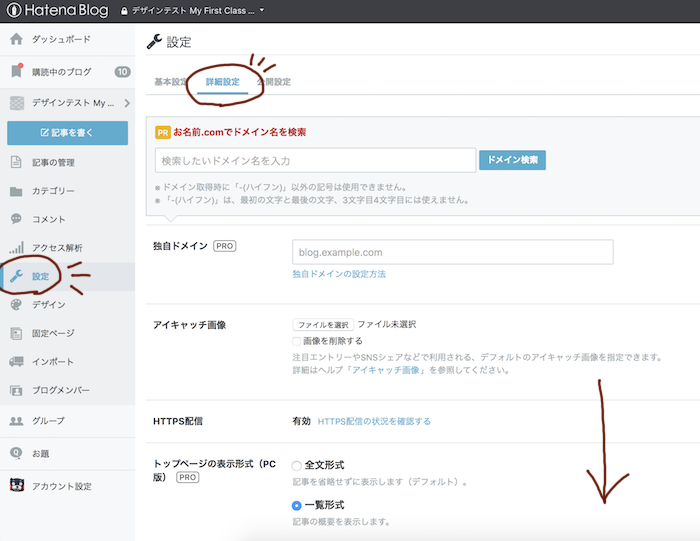The height and width of the screenshot is (541, 700).
Task: Click the 固定ページ page icon
Action: (16, 333)
